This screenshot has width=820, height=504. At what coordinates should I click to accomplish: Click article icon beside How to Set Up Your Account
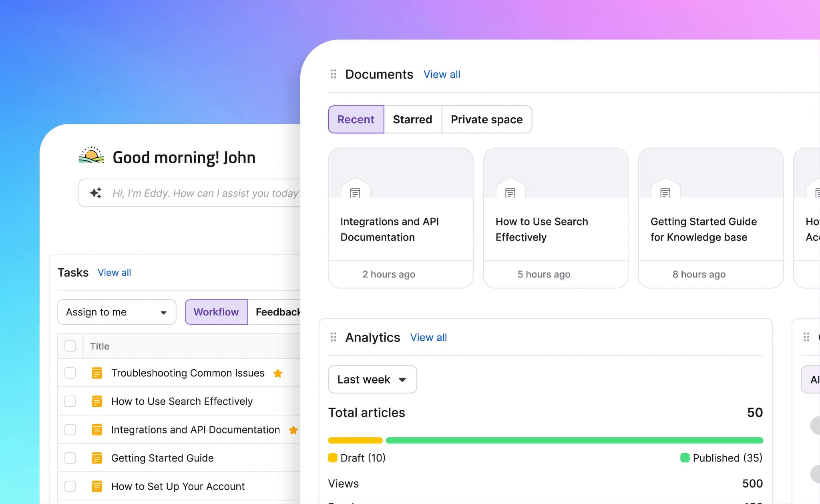point(97,486)
